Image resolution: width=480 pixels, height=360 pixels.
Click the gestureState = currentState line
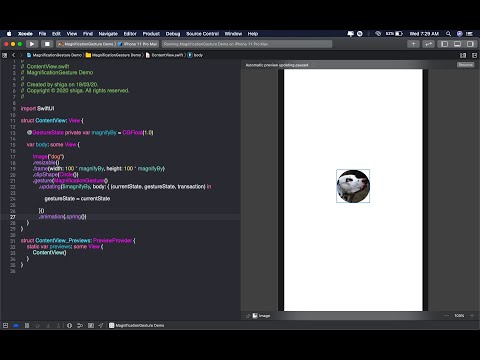point(77,198)
